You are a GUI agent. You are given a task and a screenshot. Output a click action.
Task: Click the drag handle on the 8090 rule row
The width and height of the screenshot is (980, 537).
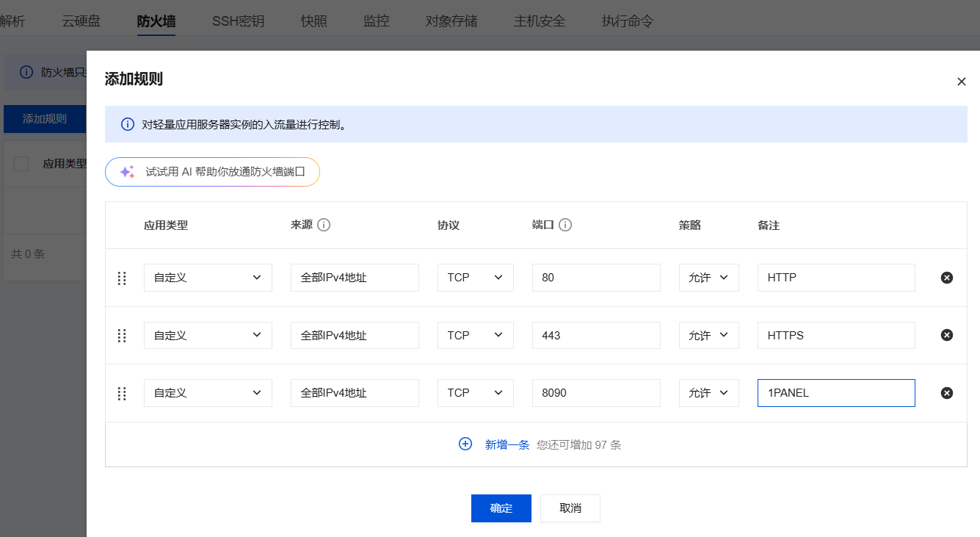pyautogui.click(x=122, y=393)
